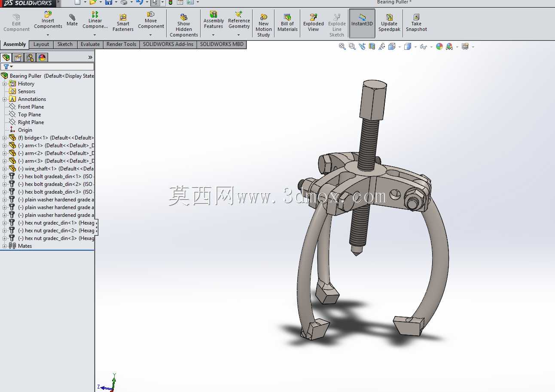Image resolution: width=555 pixels, height=392 pixels.
Task: Expand the arm<1> component node
Action: click(x=5, y=146)
